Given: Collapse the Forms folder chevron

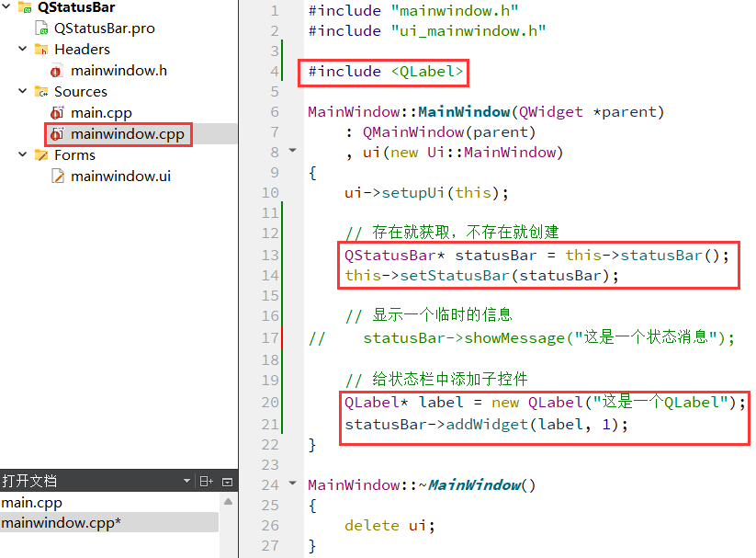Looking at the screenshot, I should click(x=22, y=154).
